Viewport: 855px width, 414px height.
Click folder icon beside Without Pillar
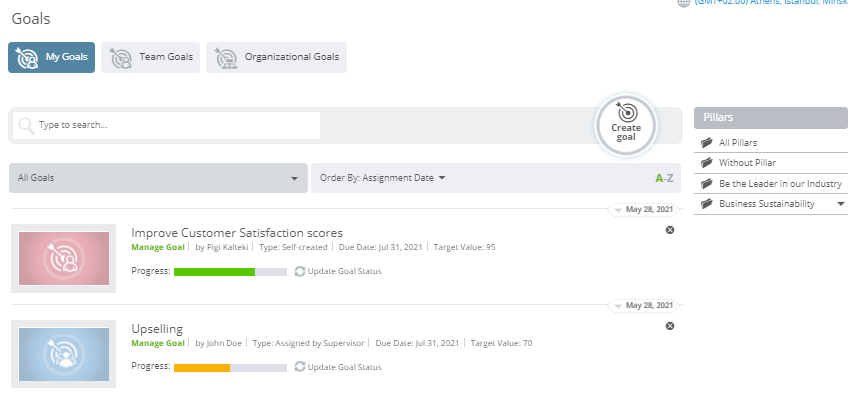click(x=707, y=163)
